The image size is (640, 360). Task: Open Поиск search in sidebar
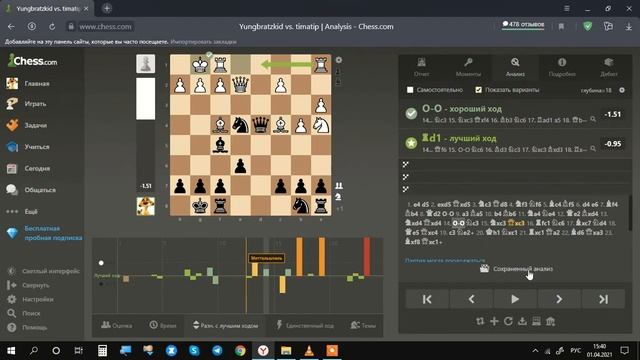(24, 313)
